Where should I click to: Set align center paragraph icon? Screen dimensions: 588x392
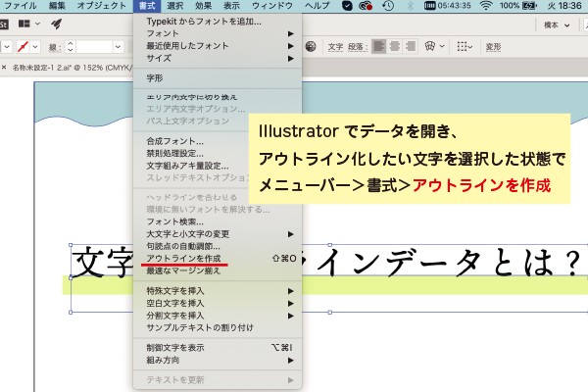pos(395,46)
